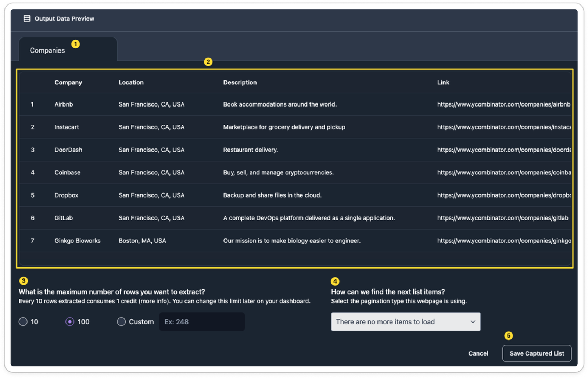Click the Output Data Preview table icon
This screenshot has height=378, width=588.
point(27,19)
